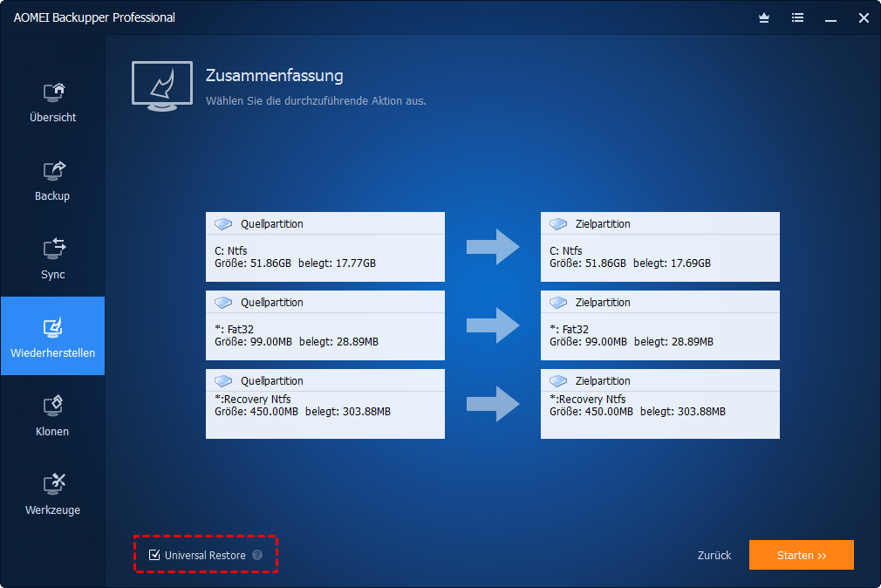This screenshot has height=588, width=881.
Task: Click the AOMEI Backupper Professional title text
Action: pyautogui.click(x=94, y=18)
